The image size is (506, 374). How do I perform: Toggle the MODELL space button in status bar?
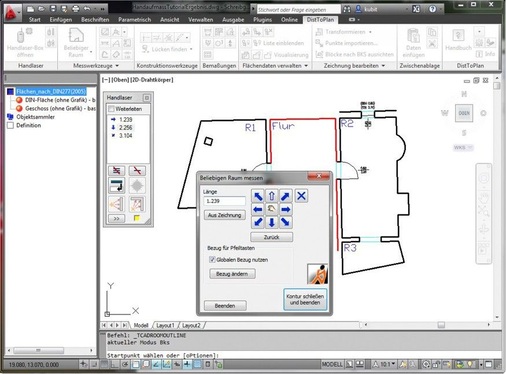(x=332, y=365)
